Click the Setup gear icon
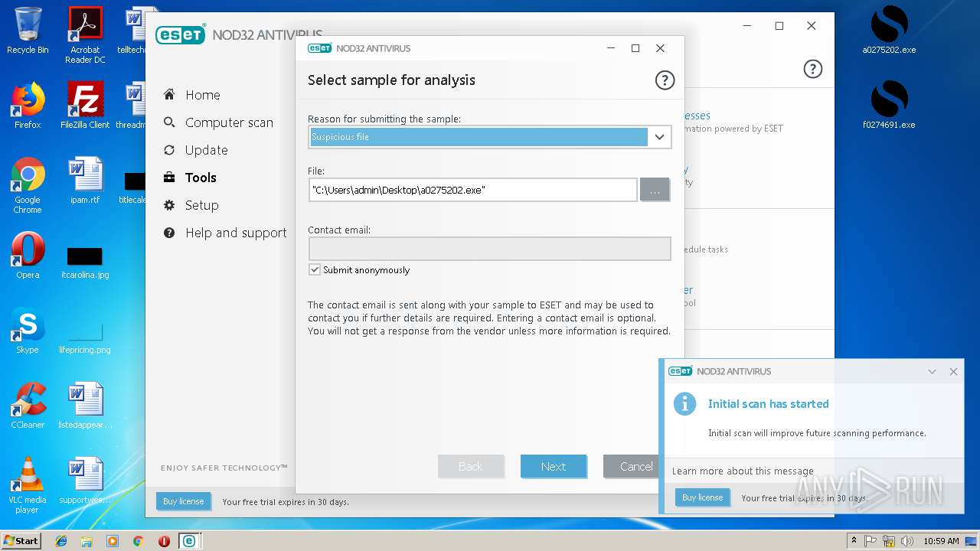This screenshot has height=551, width=980. point(169,205)
